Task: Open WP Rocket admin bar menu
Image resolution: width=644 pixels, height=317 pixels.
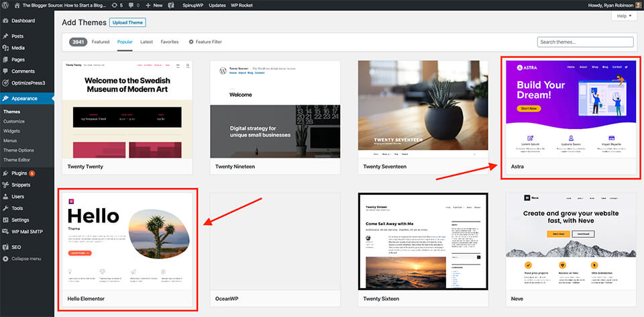Action: pyautogui.click(x=242, y=5)
